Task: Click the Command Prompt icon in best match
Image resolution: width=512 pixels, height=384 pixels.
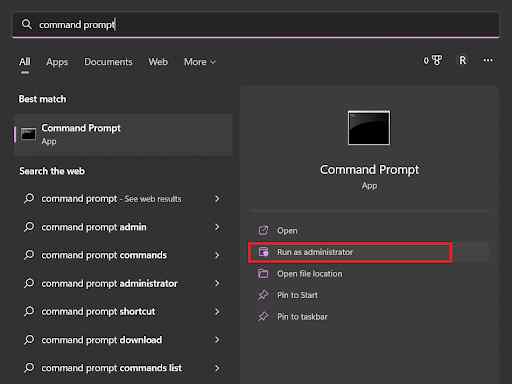Action: click(x=28, y=135)
